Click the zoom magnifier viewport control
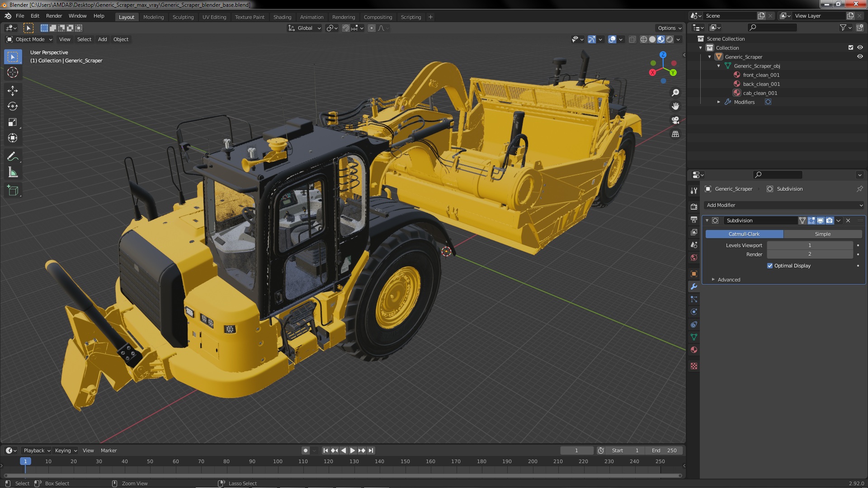Image resolution: width=868 pixels, height=488 pixels. click(675, 93)
